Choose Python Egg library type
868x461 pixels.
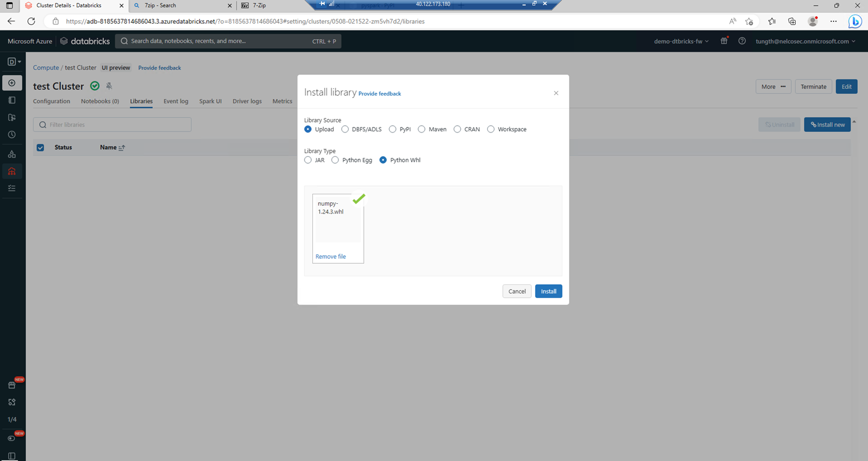coord(335,160)
